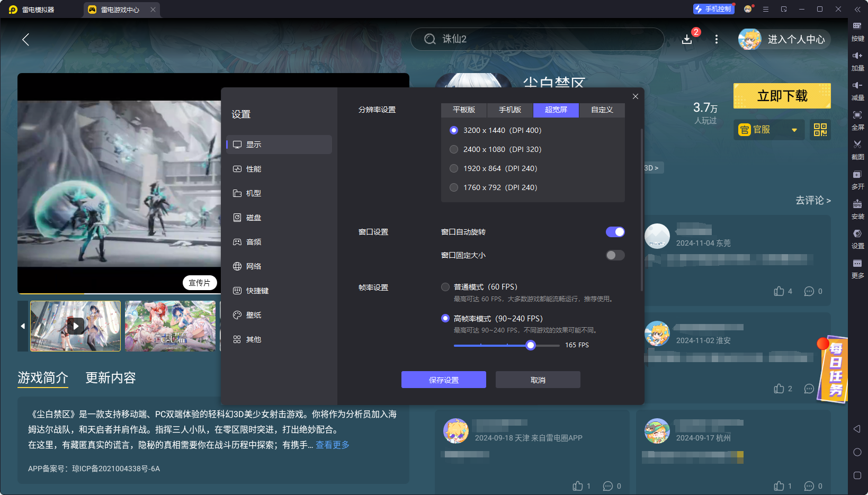Viewport: 868px width, 495px height.
Task: Play the video thumbnail in carousel
Action: pos(75,326)
